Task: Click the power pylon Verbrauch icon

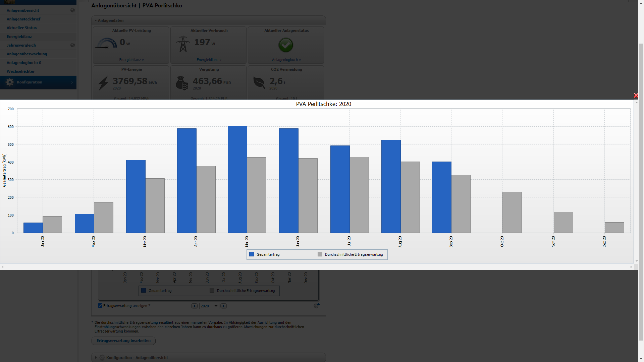Action: tap(183, 44)
